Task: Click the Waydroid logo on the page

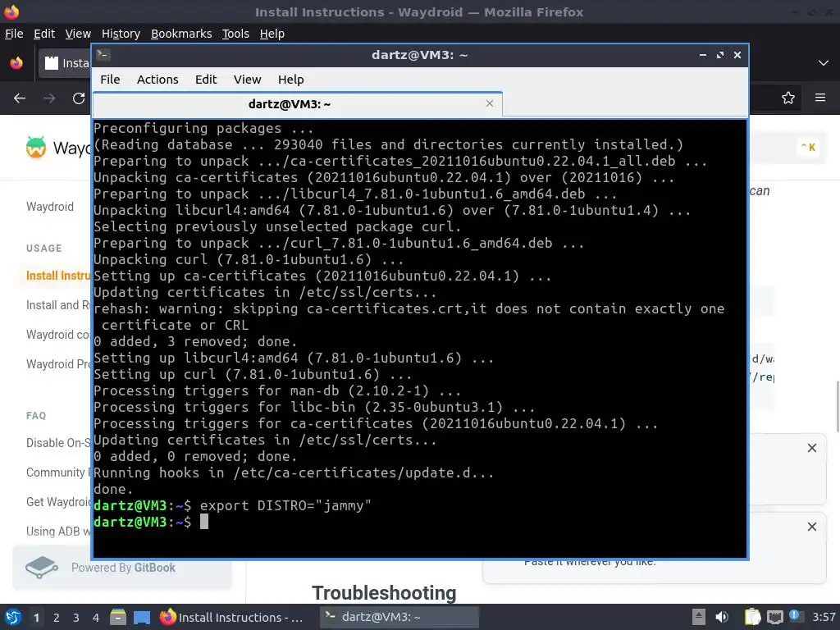Action: tap(36, 148)
